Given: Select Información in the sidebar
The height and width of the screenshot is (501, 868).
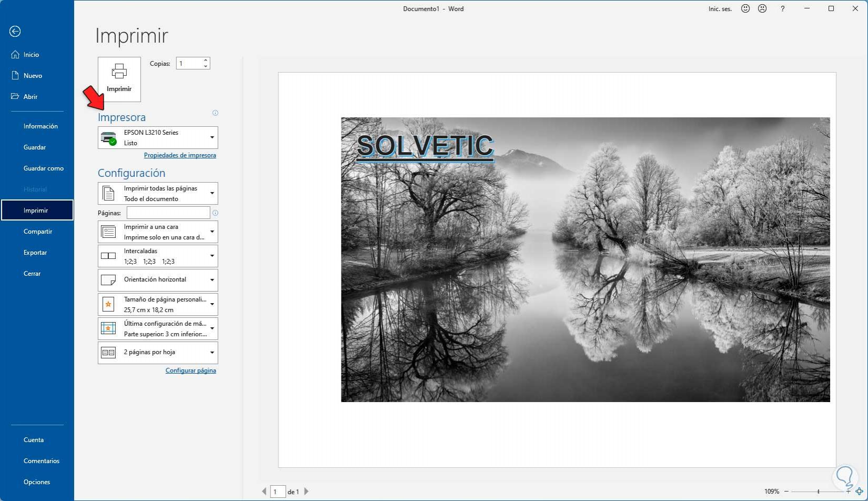Looking at the screenshot, I should [41, 126].
